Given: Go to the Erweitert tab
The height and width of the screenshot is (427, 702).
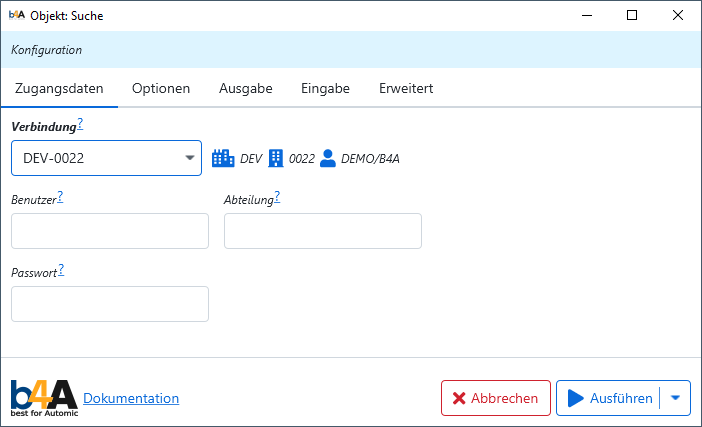Looking at the screenshot, I should point(406,88).
